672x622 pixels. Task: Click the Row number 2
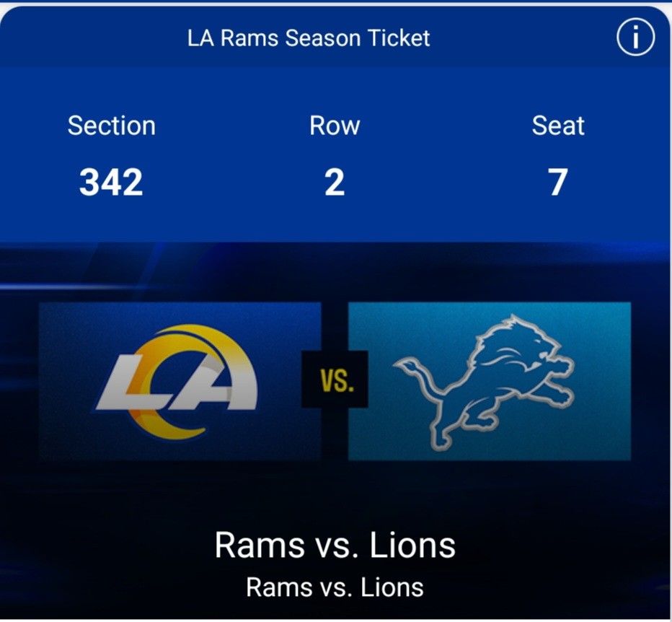click(x=334, y=183)
